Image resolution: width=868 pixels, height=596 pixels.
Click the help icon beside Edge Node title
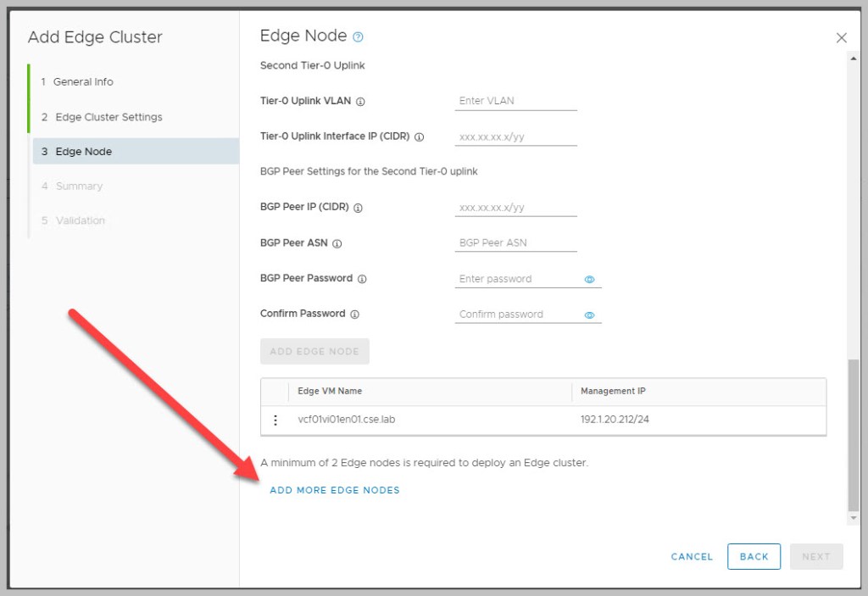(x=358, y=36)
